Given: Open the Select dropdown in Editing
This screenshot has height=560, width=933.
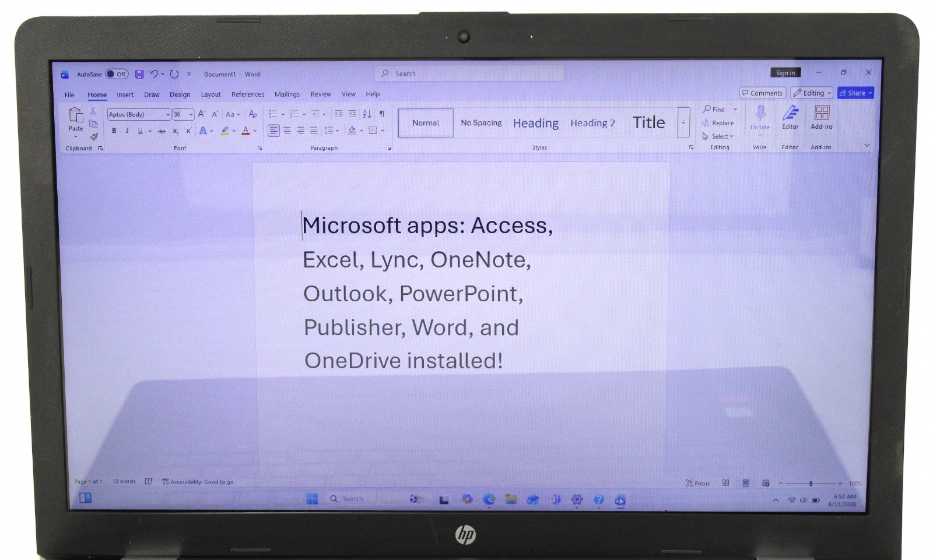Looking at the screenshot, I should (718, 136).
